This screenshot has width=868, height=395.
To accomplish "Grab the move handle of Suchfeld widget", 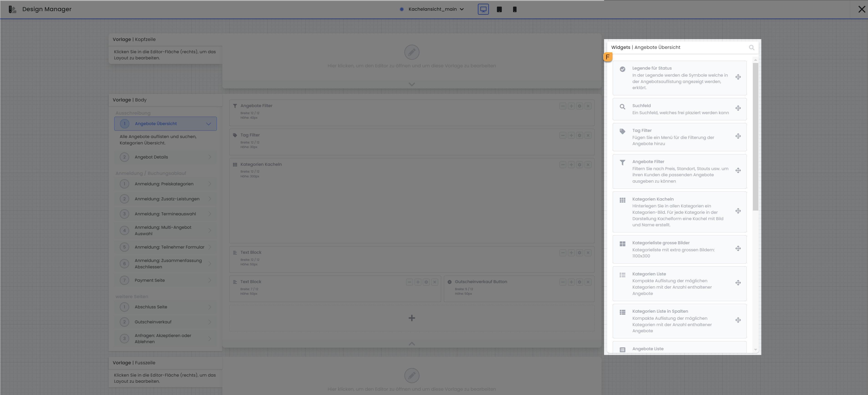I will click(x=738, y=108).
